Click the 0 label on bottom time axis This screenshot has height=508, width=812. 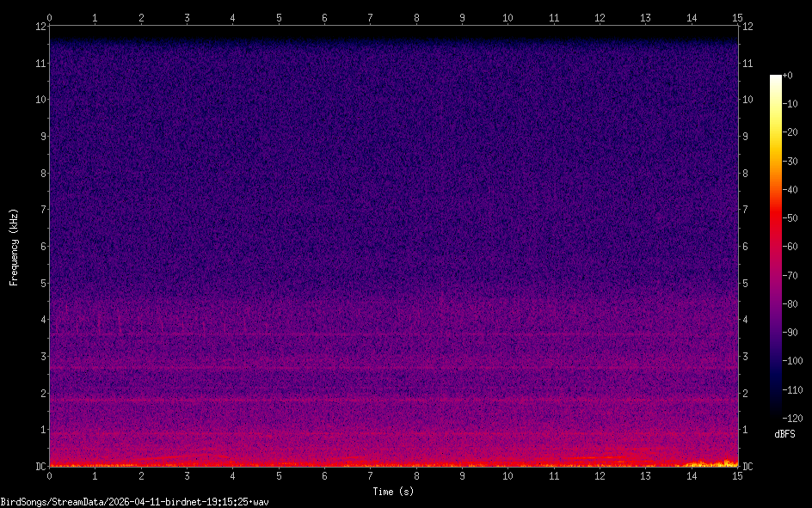[x=50, y=475]
